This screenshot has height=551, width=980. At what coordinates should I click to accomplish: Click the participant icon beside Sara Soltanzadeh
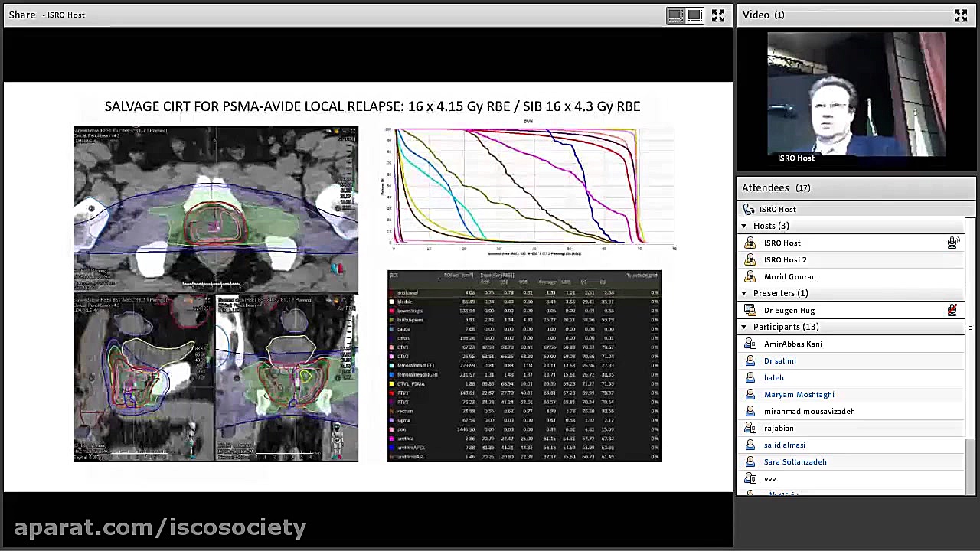click(750, 461)
